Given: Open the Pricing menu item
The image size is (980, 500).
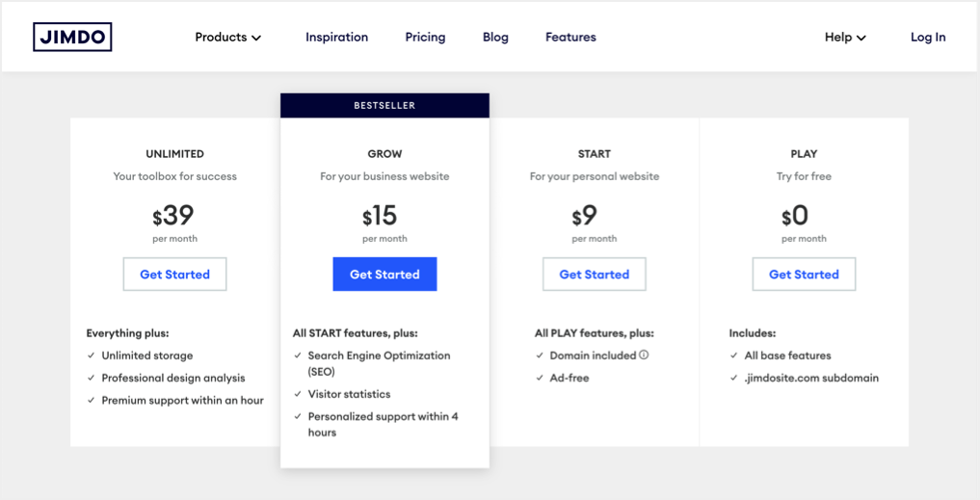Looking at the screenshot, I should coord(425,38).
